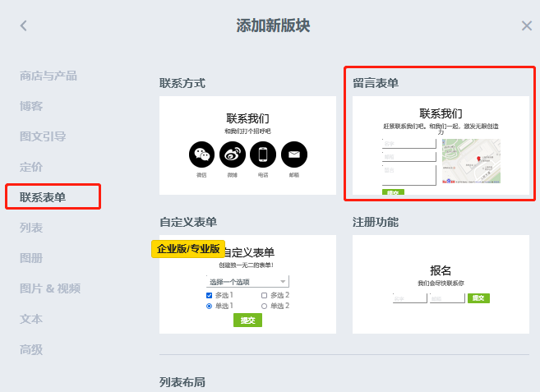The height and width of the screenshot is (392, 540).
Task: Click the 企业版/专业版 yellow badge
Action: pyautogui.click(x=188, y=249)
